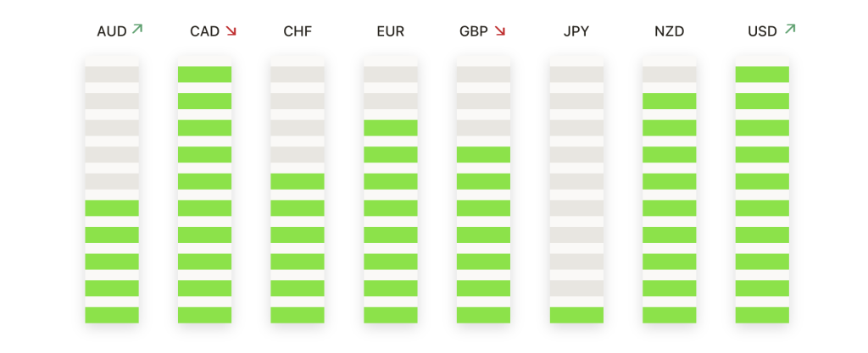Choose the JPY currency heading
This screenshot has width=868, height=353.
(x=576, y=32)
